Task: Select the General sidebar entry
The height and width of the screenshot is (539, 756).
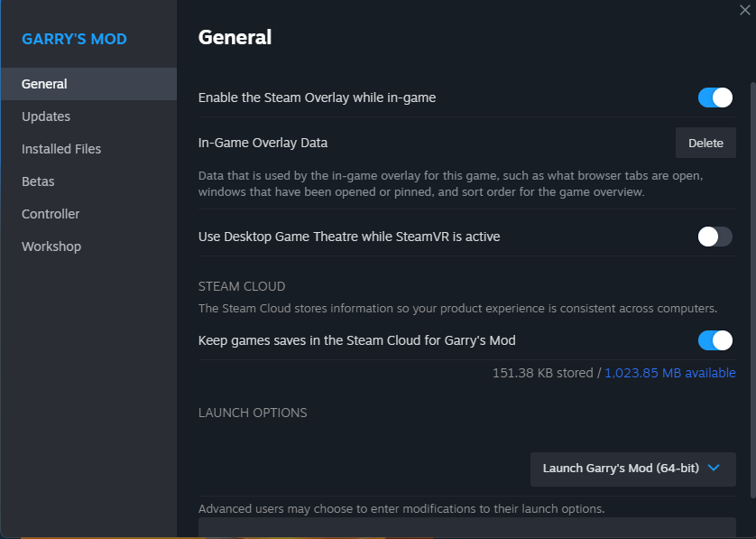Action: click(x=44, y=83)
